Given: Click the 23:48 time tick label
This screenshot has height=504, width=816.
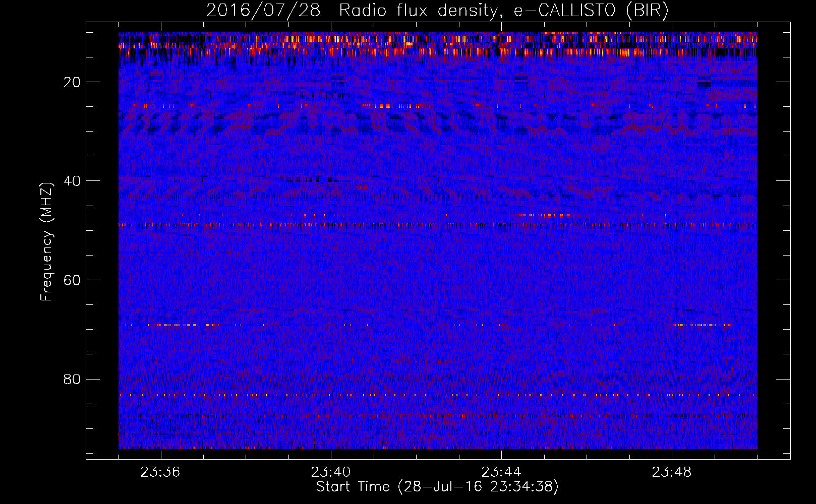Looking at the screenshot, I should [672, 472].
